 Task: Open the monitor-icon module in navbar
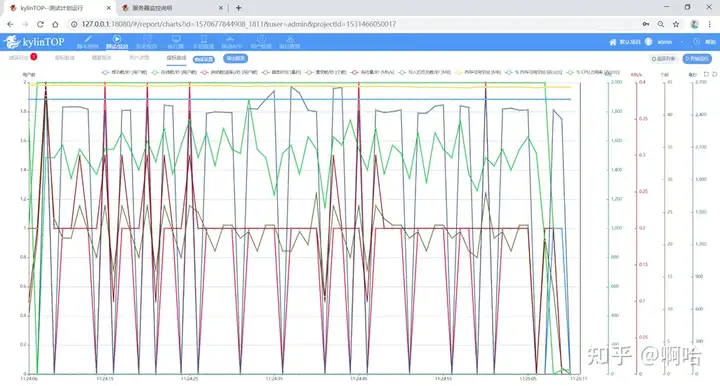tap(175, 42)
